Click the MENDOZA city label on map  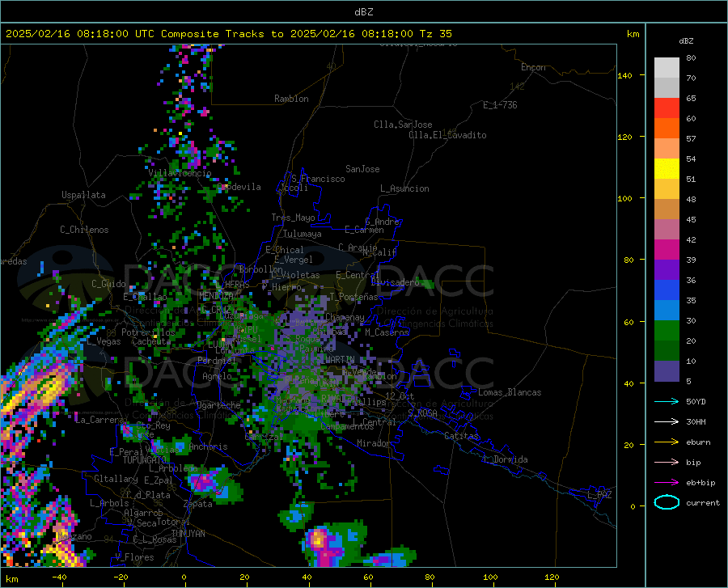(216, 296)
